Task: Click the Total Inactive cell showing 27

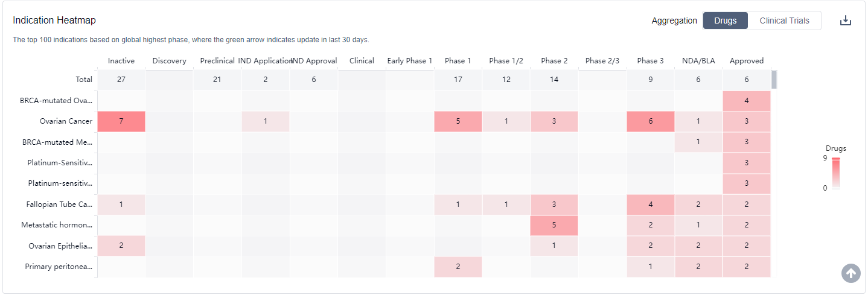Action: tap(121, 80)
